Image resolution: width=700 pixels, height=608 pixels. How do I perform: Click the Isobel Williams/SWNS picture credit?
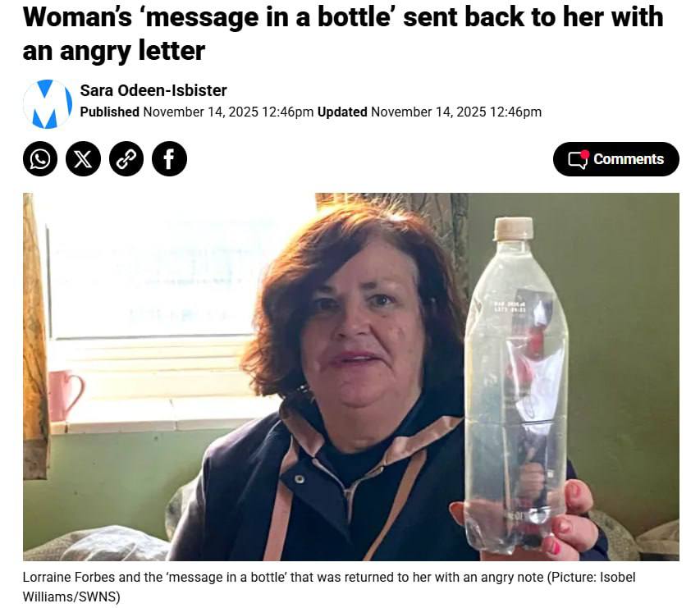point(329,587)
